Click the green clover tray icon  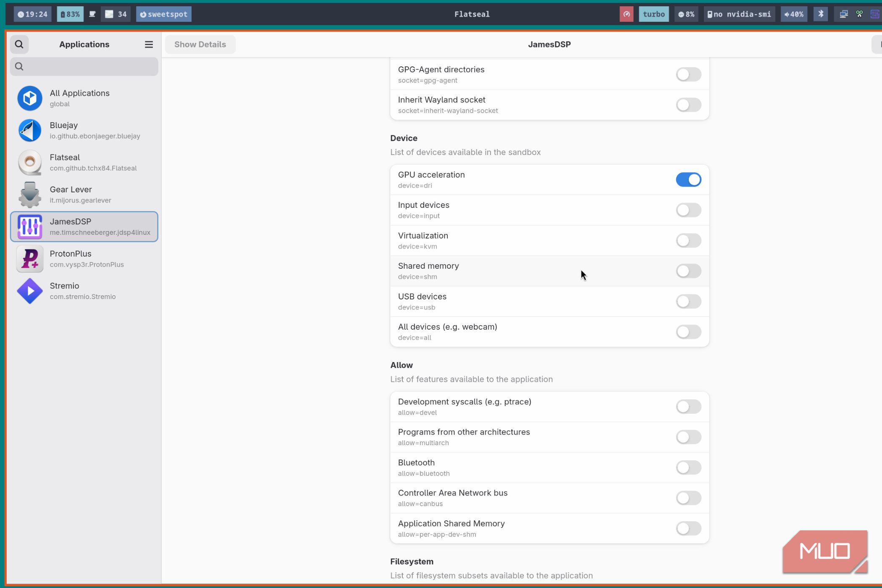(x=859, y=14)
